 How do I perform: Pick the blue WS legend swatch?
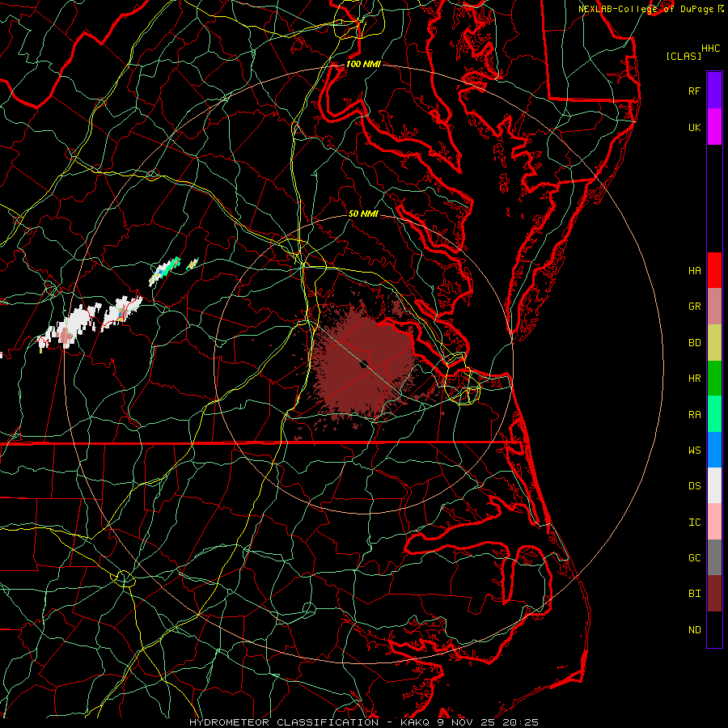point(714,450)
